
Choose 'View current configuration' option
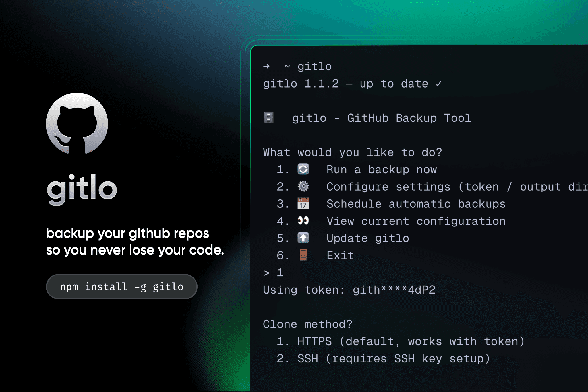416,221
